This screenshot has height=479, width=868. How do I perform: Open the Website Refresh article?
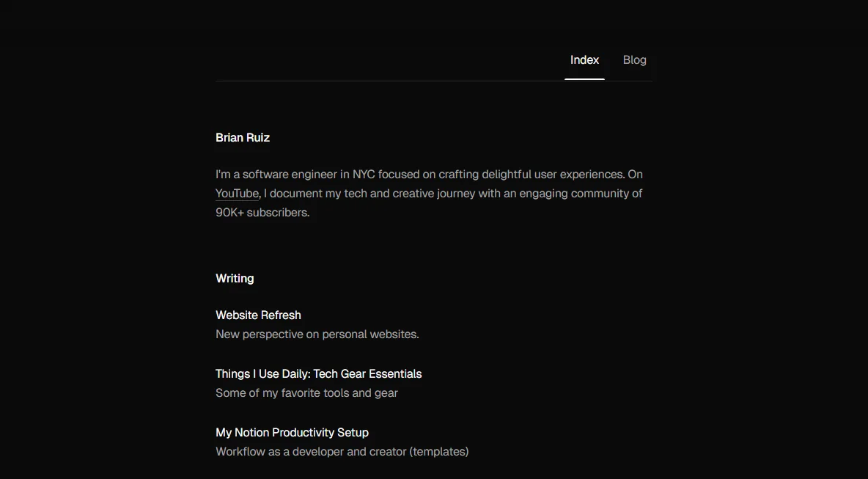tap(258, 315)
